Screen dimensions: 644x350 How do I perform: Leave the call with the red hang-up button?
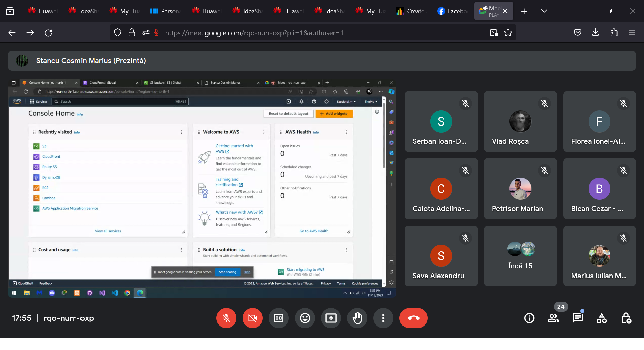point(413,318)
